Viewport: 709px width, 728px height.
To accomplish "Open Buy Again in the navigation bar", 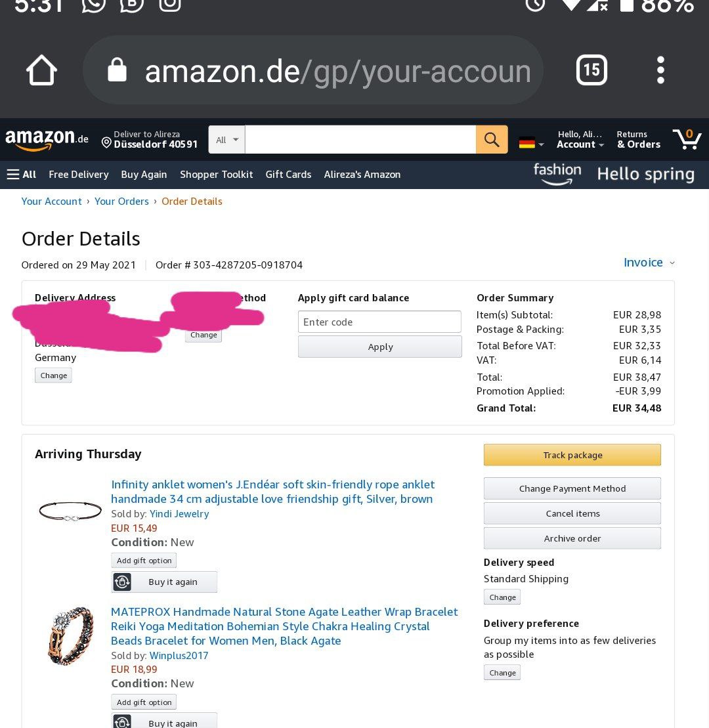I will 144,175.
